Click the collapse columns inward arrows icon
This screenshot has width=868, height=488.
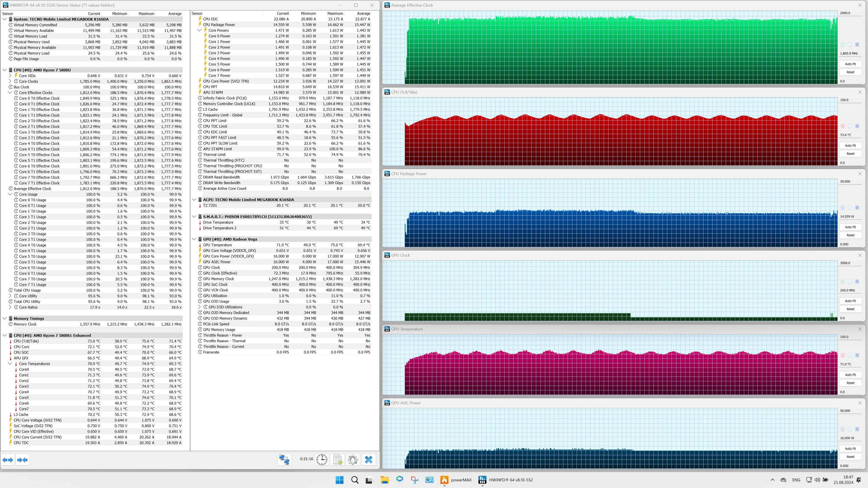coord(23,460)
